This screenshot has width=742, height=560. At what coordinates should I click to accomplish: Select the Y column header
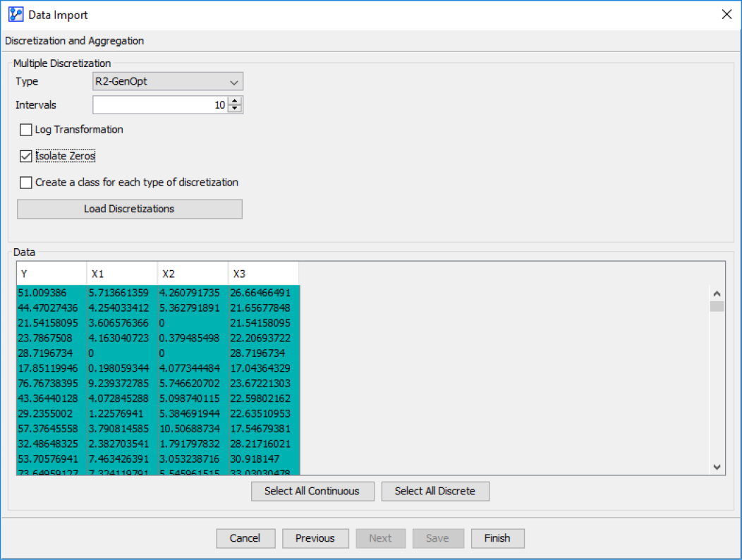(x=51, y=273)
